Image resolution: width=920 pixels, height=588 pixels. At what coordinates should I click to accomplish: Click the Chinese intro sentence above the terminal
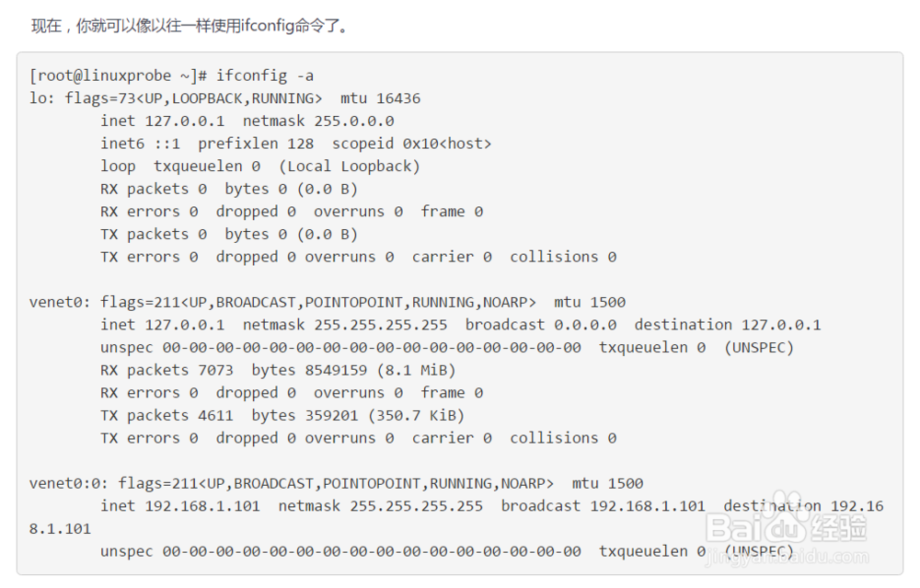[x=190, y=26]
